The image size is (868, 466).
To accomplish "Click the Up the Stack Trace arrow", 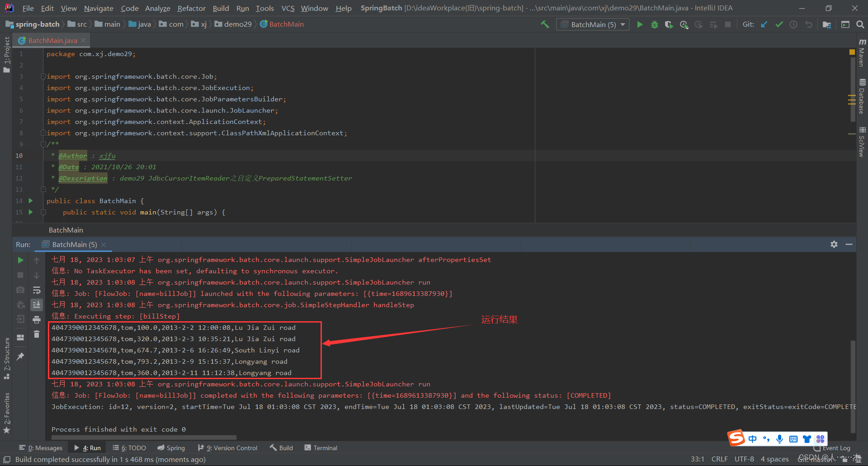I will pyautogui.click(x=37, y=260).
